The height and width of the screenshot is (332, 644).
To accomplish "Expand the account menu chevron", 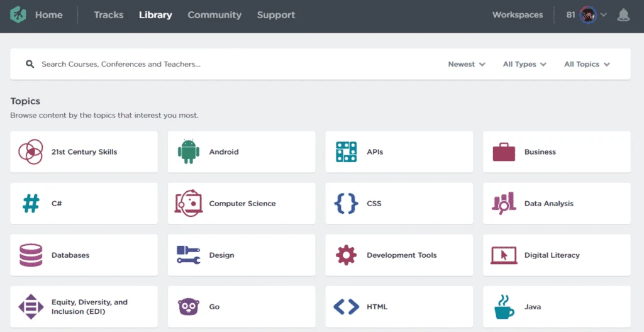I will [604, 15].
